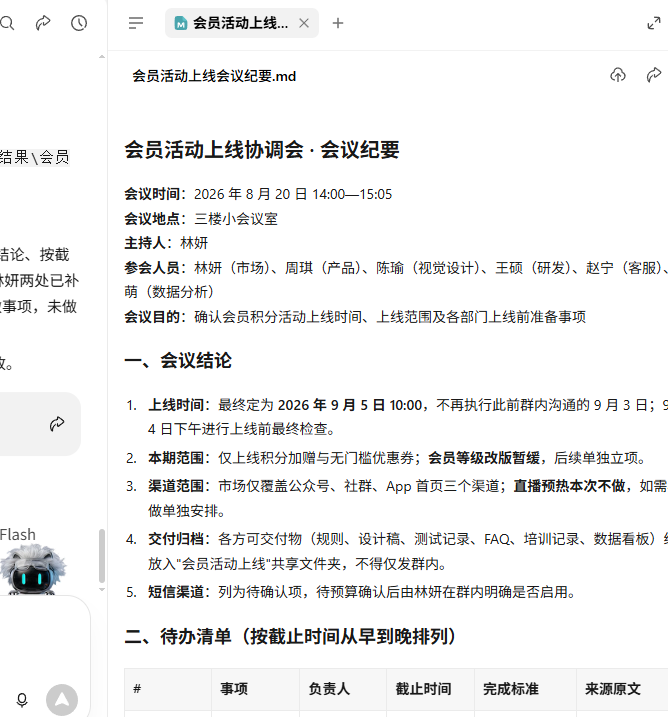
Task: Click the left panel scrollbar thumb
Action: tap(102, 556)
